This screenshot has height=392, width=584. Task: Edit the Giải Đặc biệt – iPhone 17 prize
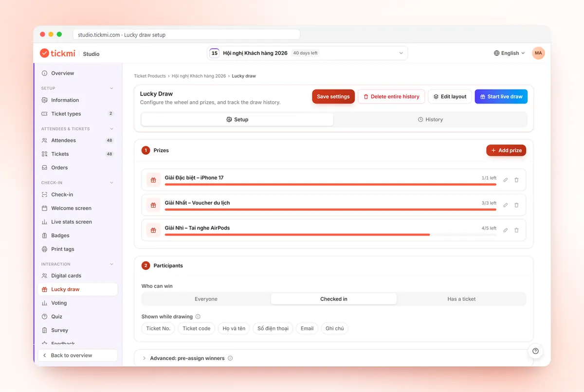pyautogui.click(x=506, y=180)
